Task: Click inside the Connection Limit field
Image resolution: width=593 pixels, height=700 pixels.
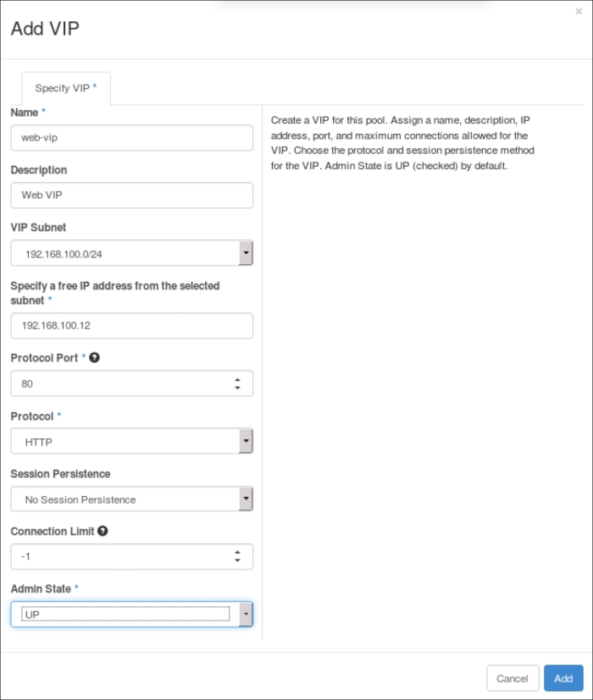Action: pos(119,557)
